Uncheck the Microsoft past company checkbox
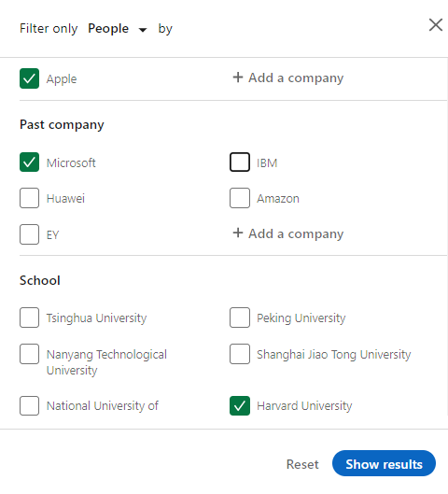Image resolution: width=448 pixels, height=494 pixels. pos(29,162)
